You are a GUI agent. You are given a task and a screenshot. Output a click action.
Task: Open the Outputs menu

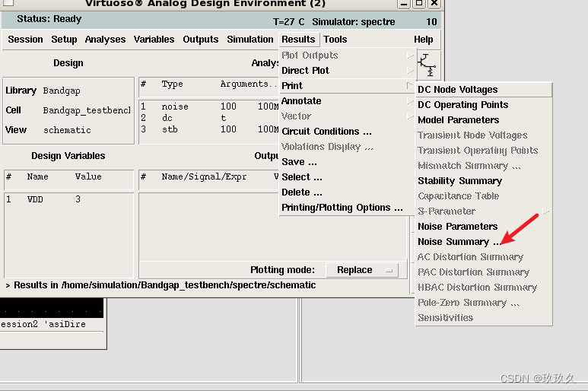point(201,40)
